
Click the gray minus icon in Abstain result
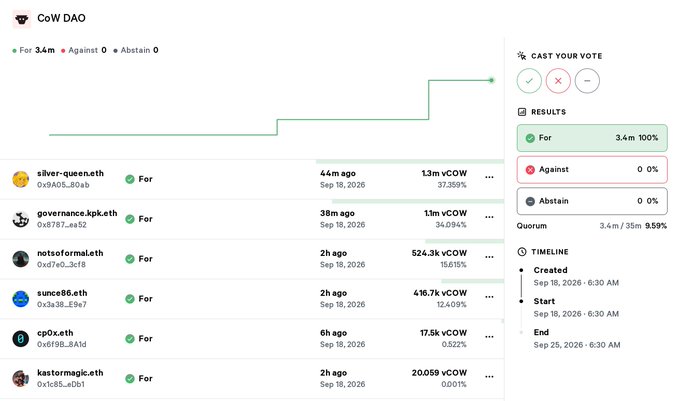click(x=530, y=201)
